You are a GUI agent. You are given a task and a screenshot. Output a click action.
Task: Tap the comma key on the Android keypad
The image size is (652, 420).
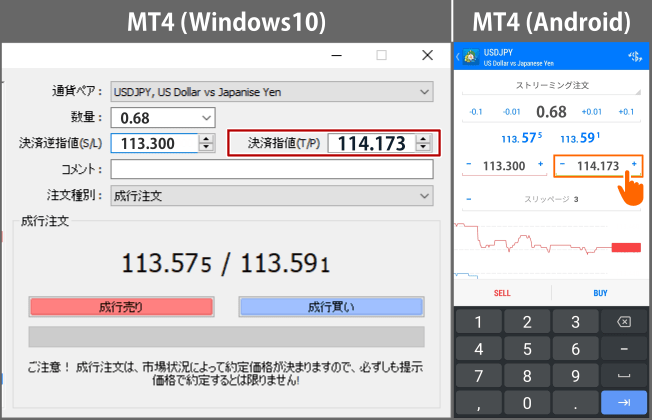click(479, 403)
